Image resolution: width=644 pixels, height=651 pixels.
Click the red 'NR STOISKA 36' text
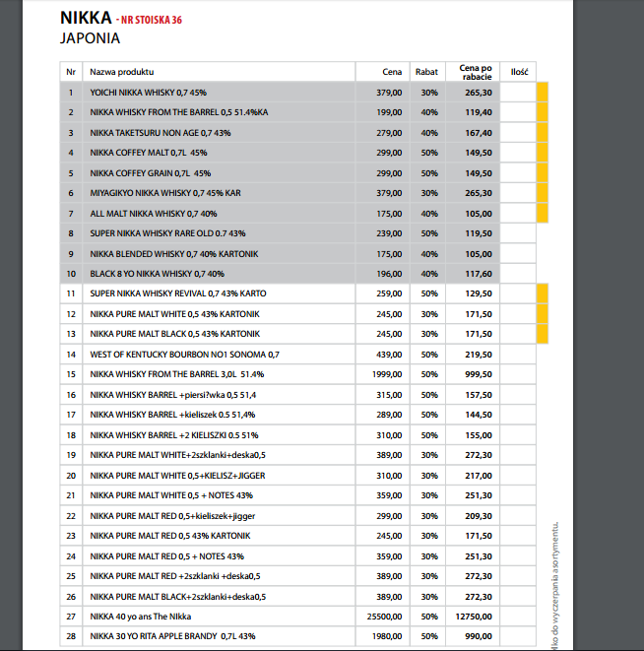(155, 20)
